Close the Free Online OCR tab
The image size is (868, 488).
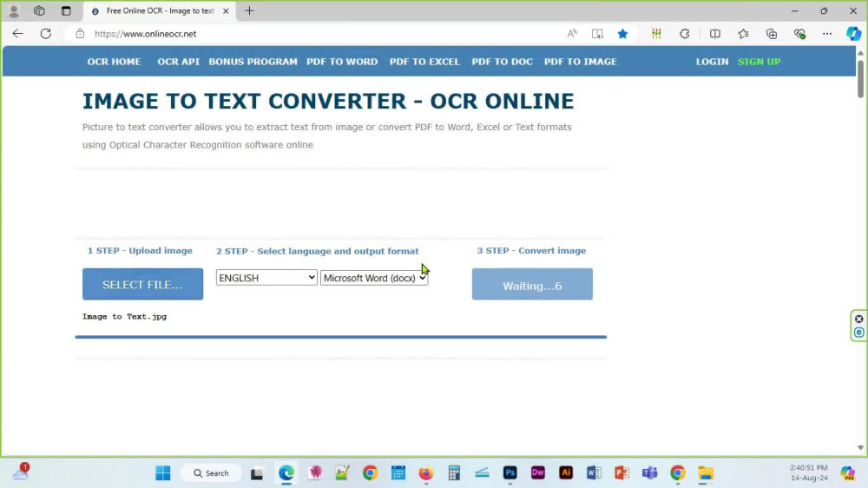(x=226, y=11)
